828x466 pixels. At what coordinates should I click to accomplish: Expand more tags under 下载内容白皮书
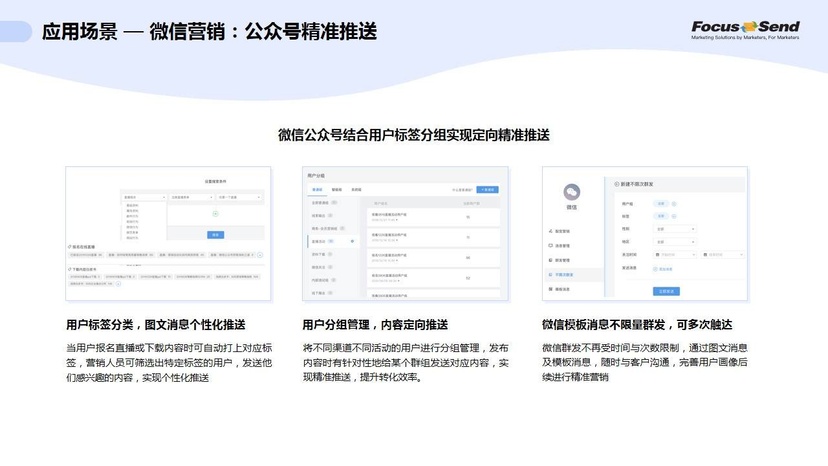point(118,284)
